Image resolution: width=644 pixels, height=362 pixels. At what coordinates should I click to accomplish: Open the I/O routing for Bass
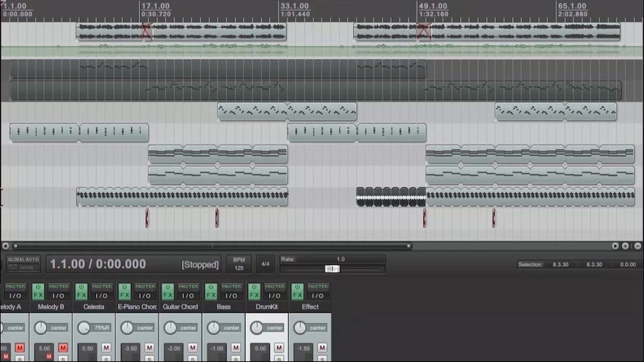231,295
